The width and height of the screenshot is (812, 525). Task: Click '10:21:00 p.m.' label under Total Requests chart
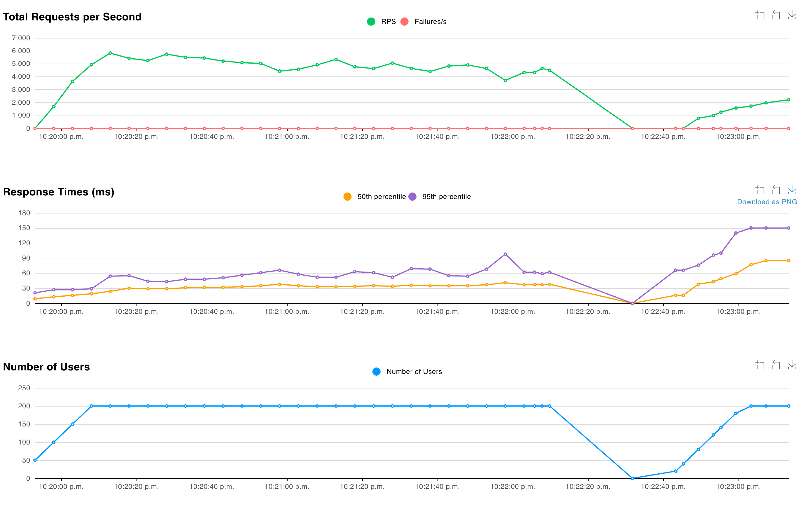coord(287,137)
